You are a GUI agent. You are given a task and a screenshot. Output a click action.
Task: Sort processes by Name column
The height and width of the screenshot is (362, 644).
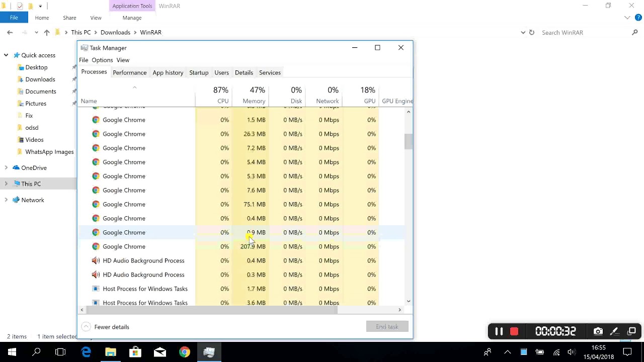[136, 95]
